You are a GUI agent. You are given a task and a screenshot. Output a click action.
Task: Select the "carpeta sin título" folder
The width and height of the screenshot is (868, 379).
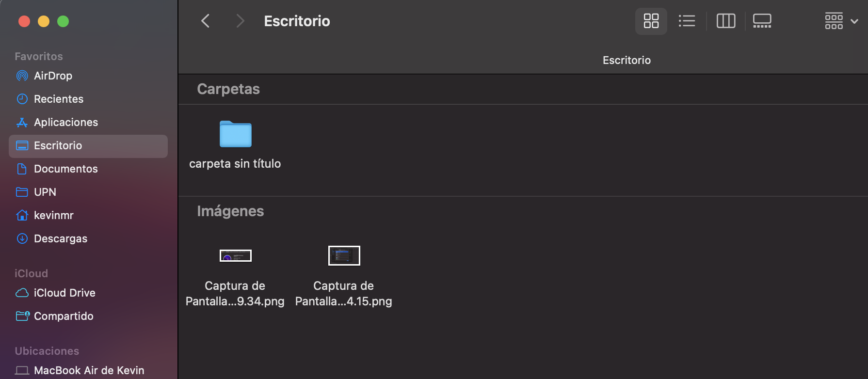click(x=235, y=134)
